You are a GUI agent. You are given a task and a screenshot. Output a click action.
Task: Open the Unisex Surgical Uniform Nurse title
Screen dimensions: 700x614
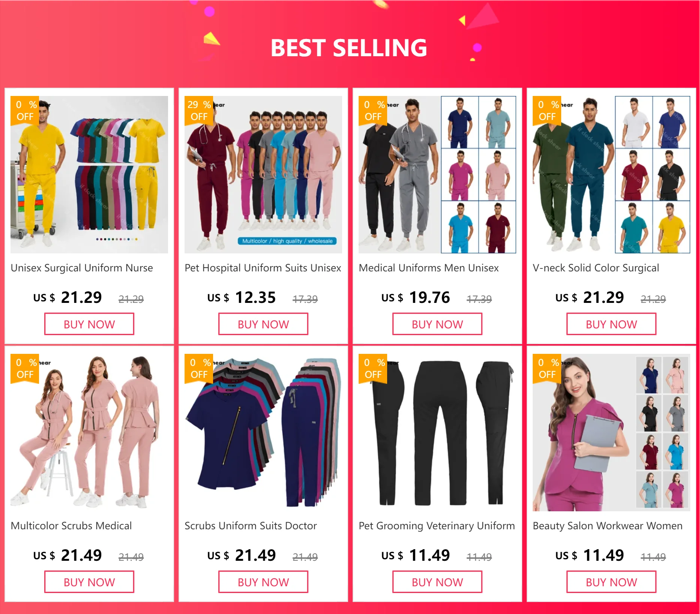click(x=82, y=268)
